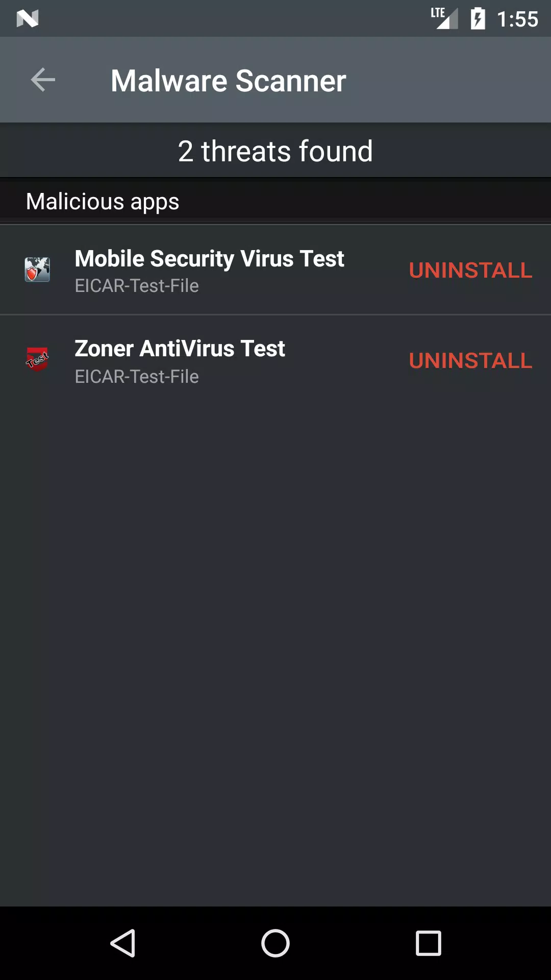Tap the N notification icon in status bar
The image size is (551, 980).
28,19
